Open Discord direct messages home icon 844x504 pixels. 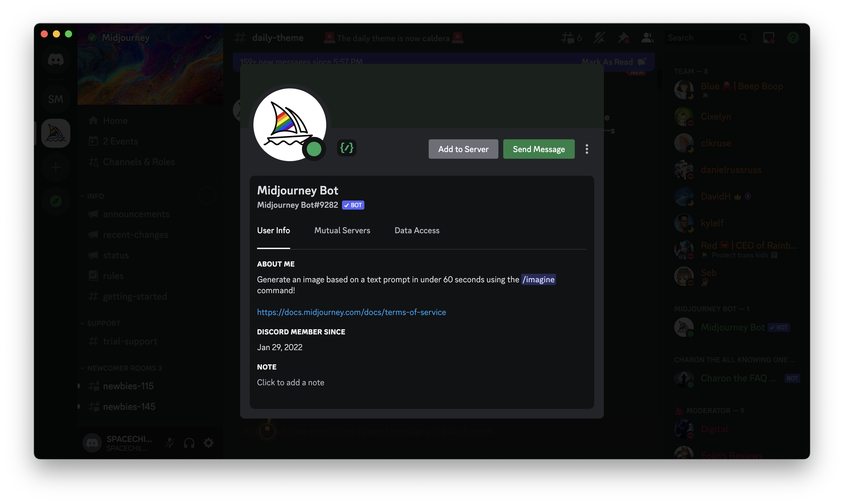pos(56,60)
